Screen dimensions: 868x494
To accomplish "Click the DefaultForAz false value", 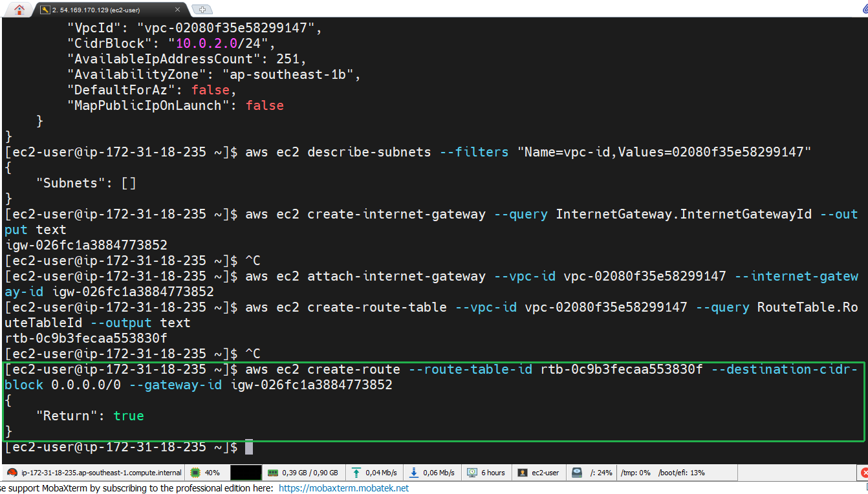I will [x=210, y=90].
